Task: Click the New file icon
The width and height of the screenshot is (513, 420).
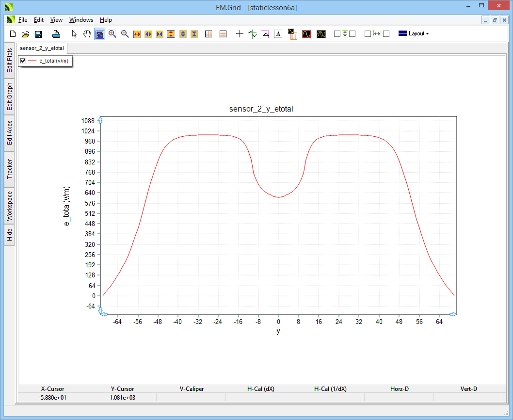Action: click(x=13, y=34)
